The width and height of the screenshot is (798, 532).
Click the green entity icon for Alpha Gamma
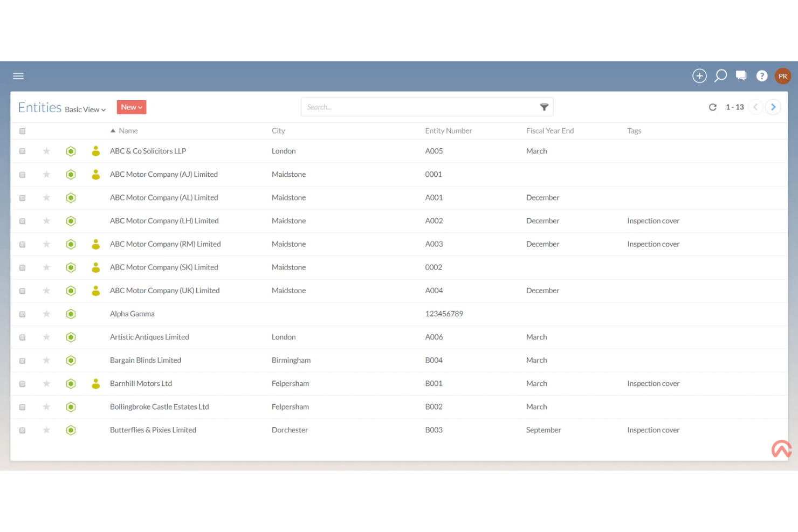coord(71,314)
